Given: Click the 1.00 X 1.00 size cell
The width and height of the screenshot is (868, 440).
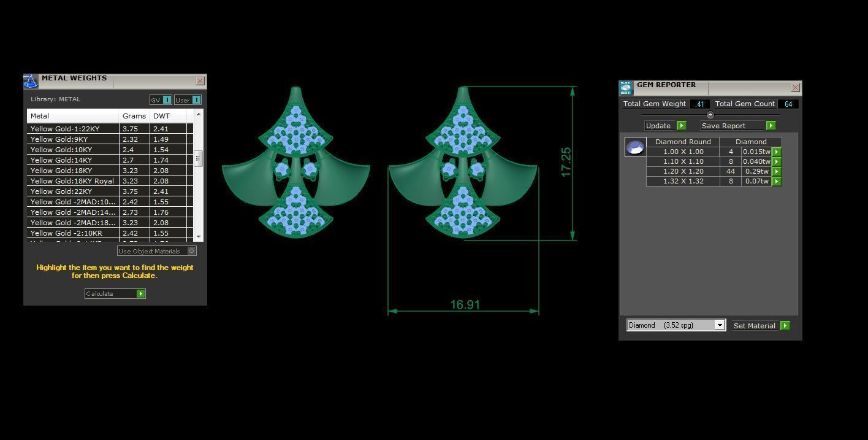Looking at the screenshot, I should point(683,152).
